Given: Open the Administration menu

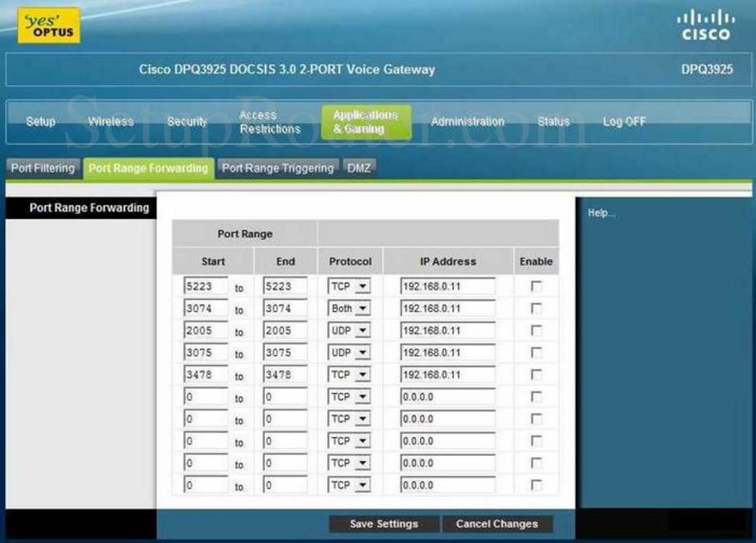Looking at the screenshot, I should (467, 122).
